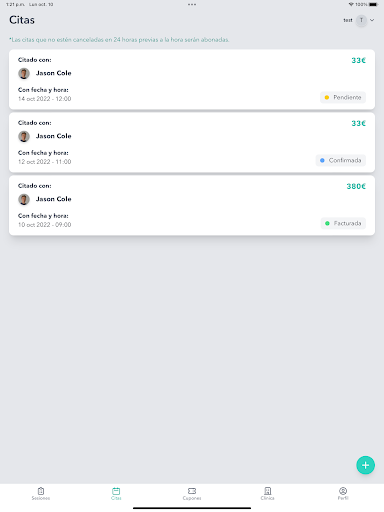Click the Facturada status badge
The image size is (384, 512).
[x=343, y=223]
